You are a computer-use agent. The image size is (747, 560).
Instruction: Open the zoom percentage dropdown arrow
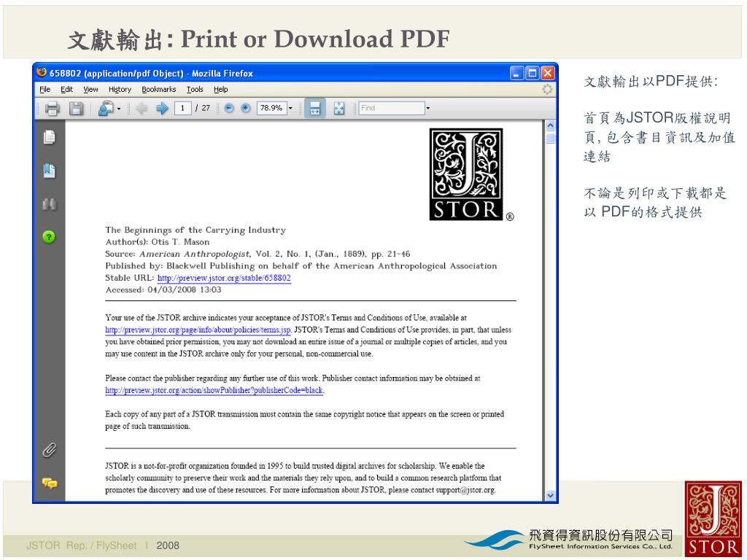(x=290, y=109)
